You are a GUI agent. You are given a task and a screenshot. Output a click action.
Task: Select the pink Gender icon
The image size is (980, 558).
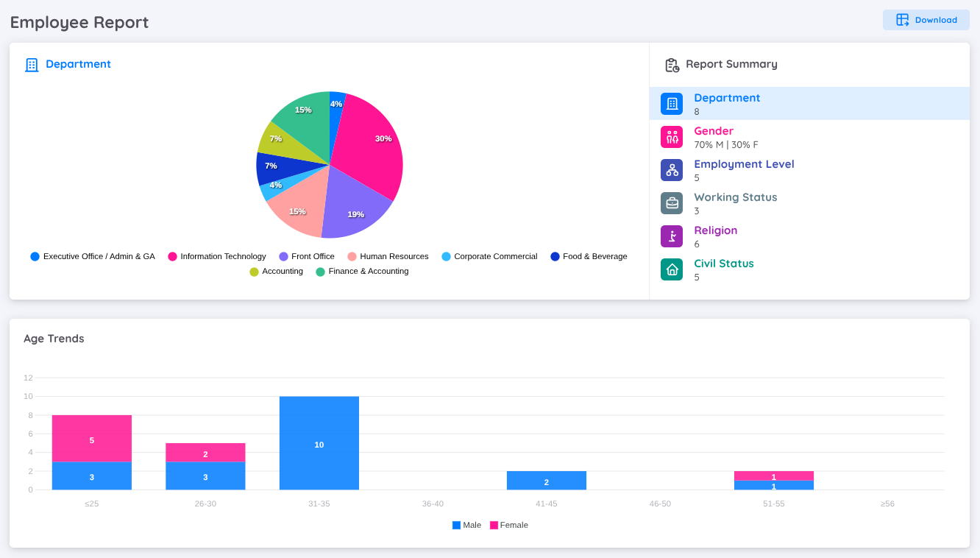pos(671,137)
